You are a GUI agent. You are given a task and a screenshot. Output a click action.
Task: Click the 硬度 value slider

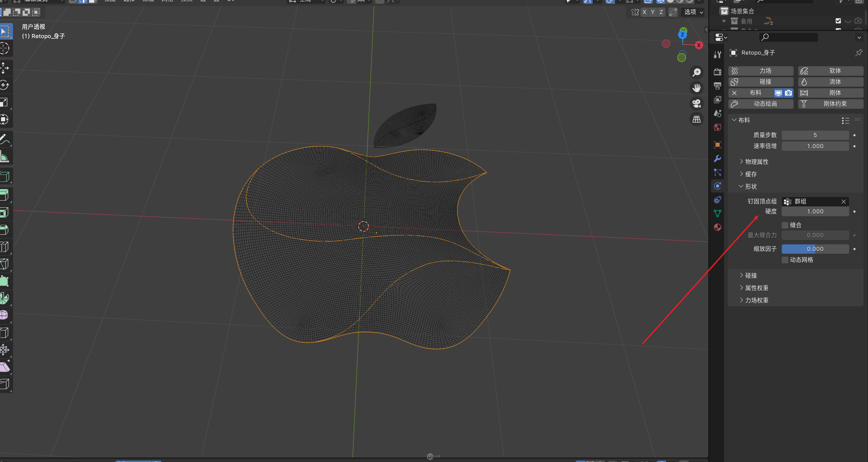[815, 211]
